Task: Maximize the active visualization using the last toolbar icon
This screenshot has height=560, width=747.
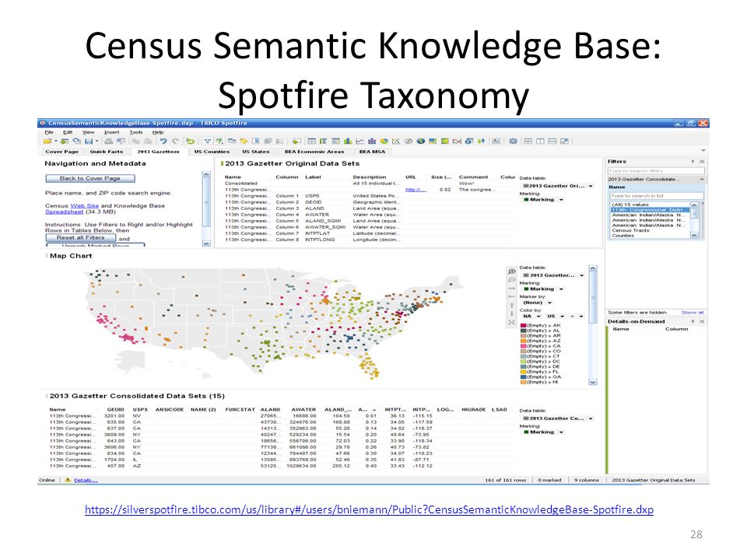Action: coord(565,141)
